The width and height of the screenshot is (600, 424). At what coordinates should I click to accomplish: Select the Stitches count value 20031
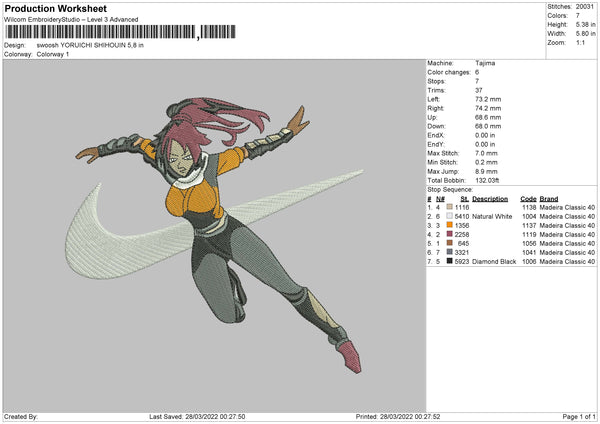[585, 6]
